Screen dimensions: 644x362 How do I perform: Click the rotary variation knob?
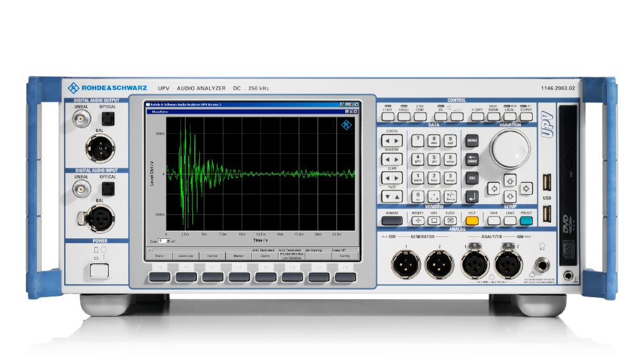(x=509, y=149)
